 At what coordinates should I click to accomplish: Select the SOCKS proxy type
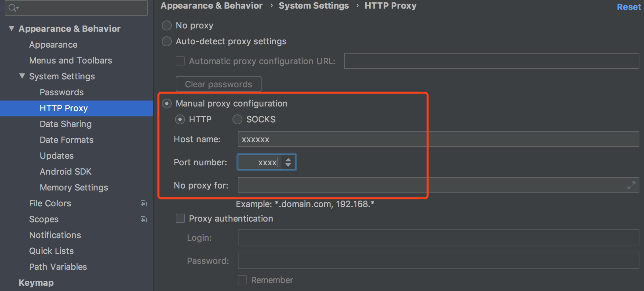coord(237,119)
